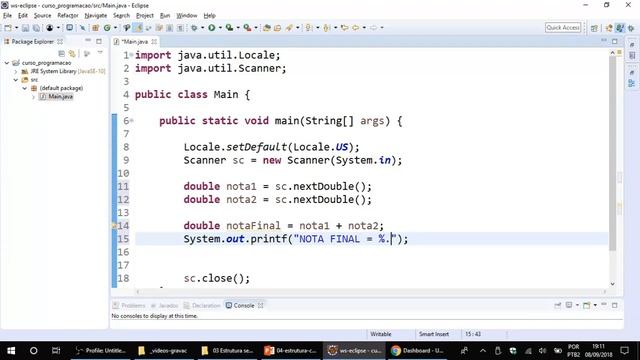Click the Last Edit Location icon
The image size is (640, 360).
[345, 28]
